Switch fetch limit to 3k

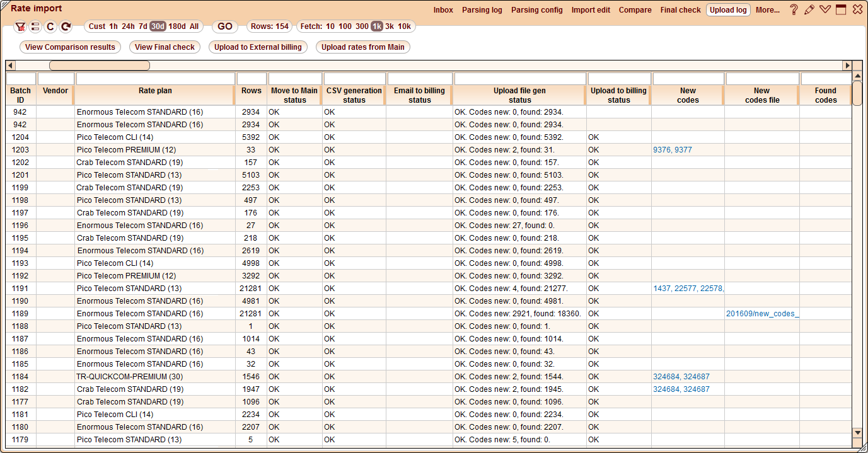391,26
